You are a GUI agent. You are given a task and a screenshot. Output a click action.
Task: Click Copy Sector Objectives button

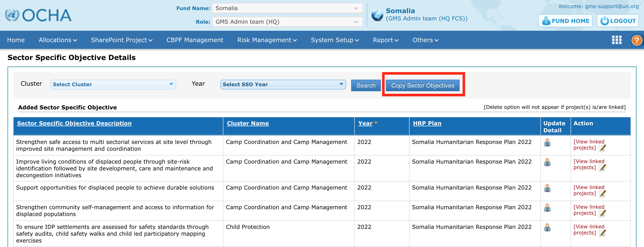click(x=423, y=85)
